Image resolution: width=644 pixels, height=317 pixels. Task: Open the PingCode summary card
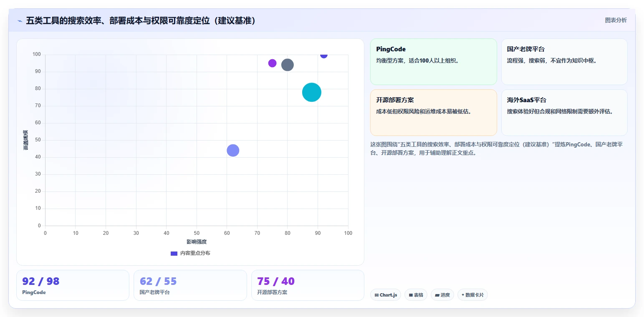433,62
